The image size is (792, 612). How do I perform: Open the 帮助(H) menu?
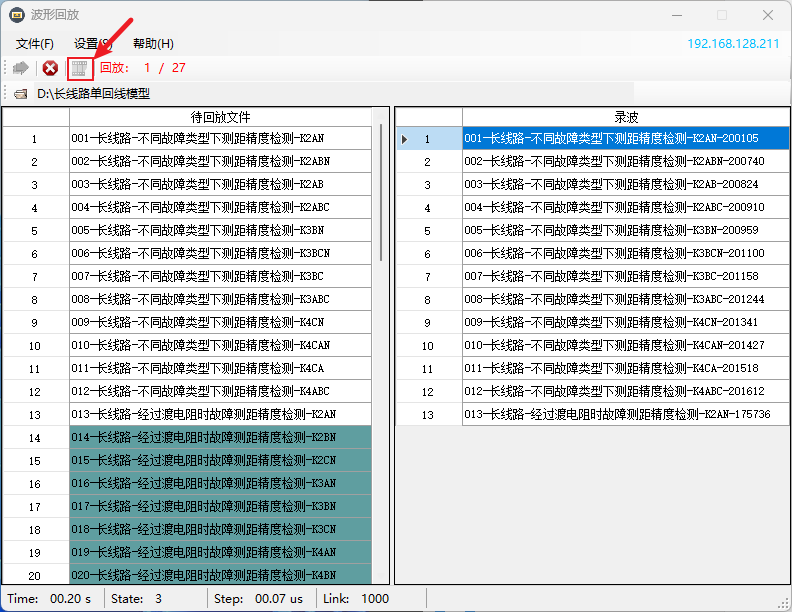click(153, 44)
